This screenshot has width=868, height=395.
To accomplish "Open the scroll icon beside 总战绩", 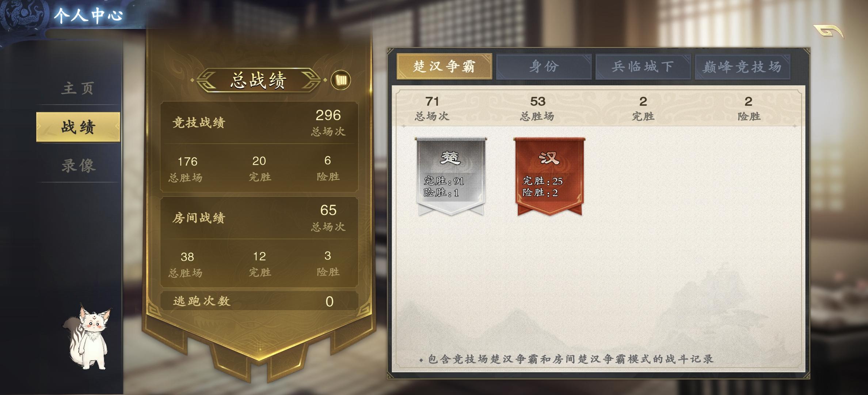I will [340, 80].
